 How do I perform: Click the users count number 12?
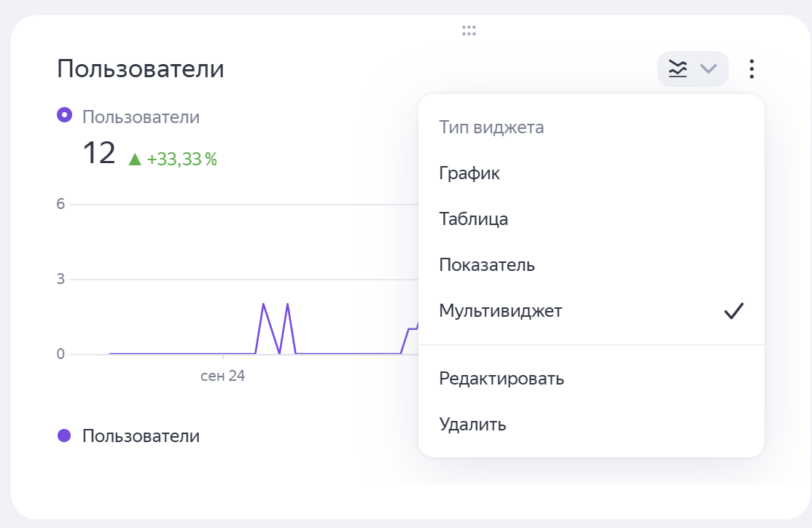tap(99, 154)
